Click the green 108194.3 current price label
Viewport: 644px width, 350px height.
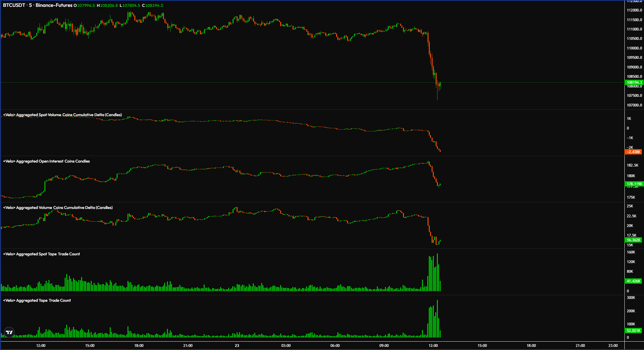click(634, 83)
